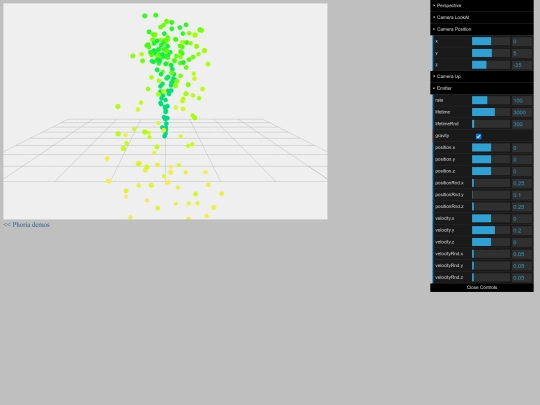
Task: Click the velocity.x slider
Action: (x=491, y=218)
